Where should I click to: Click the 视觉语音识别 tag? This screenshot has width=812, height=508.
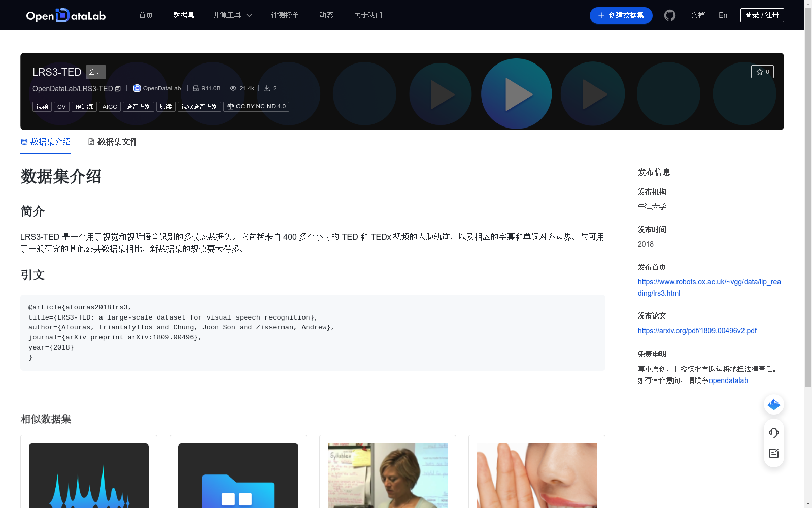199,107
